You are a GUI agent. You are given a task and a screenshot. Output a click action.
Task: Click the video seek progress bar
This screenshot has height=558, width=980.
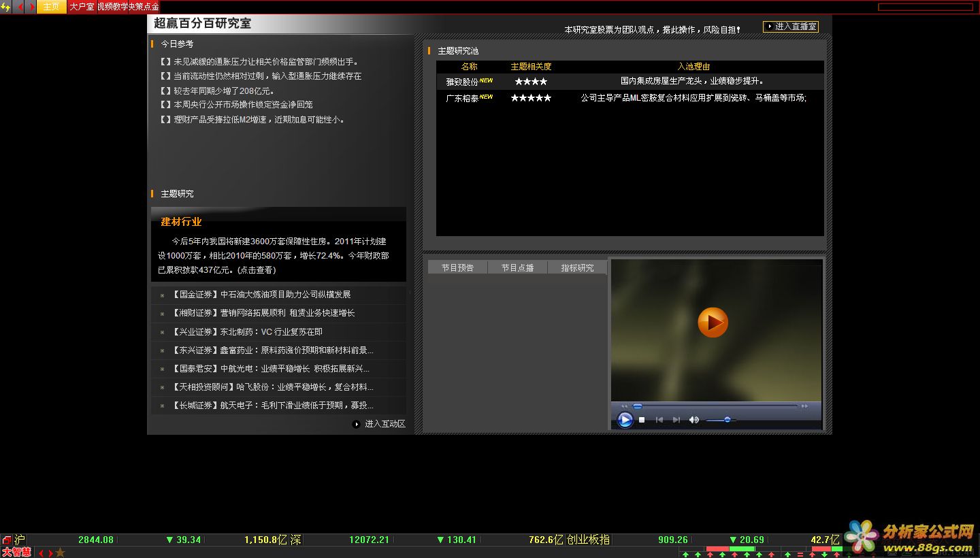point(715,406)
